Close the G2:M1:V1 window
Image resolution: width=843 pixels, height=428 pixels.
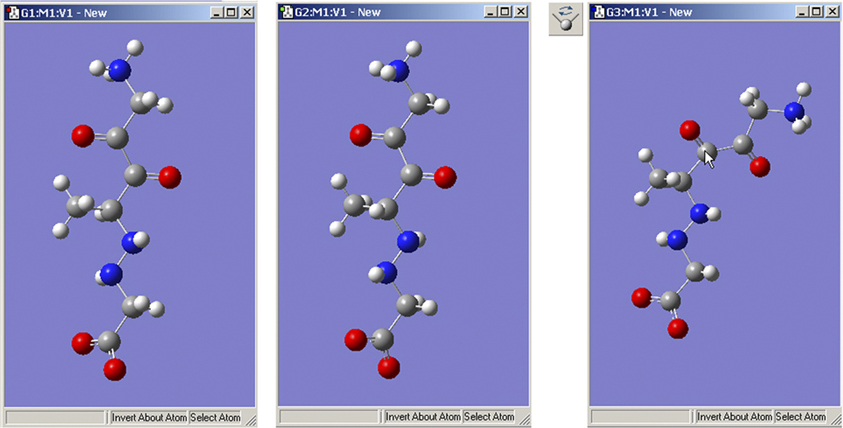520,11
